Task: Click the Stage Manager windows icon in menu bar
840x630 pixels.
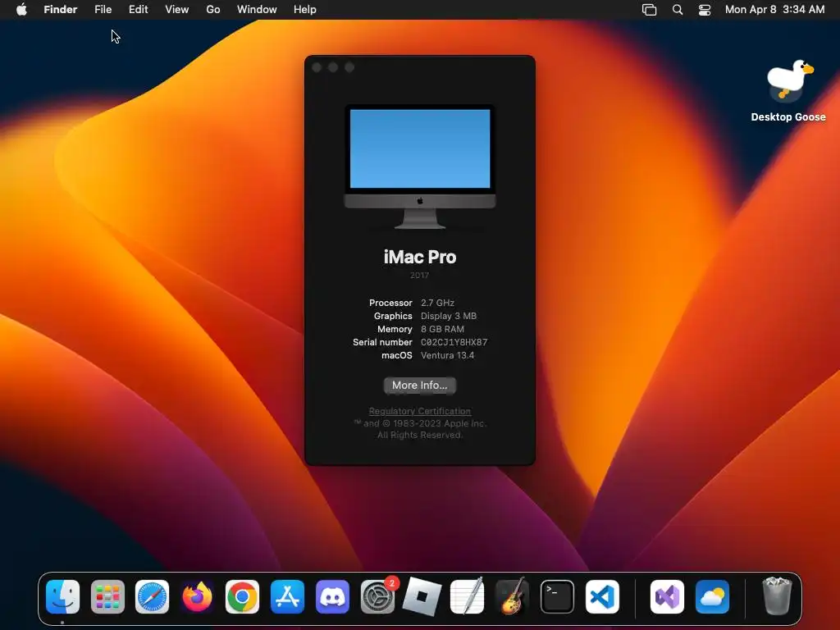Action: click(x=650, y=10)
